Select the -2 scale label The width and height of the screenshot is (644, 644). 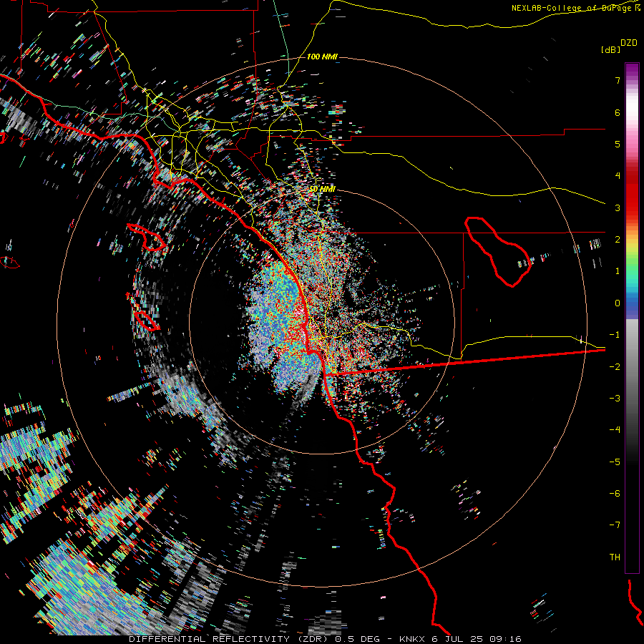pos(615,367)
